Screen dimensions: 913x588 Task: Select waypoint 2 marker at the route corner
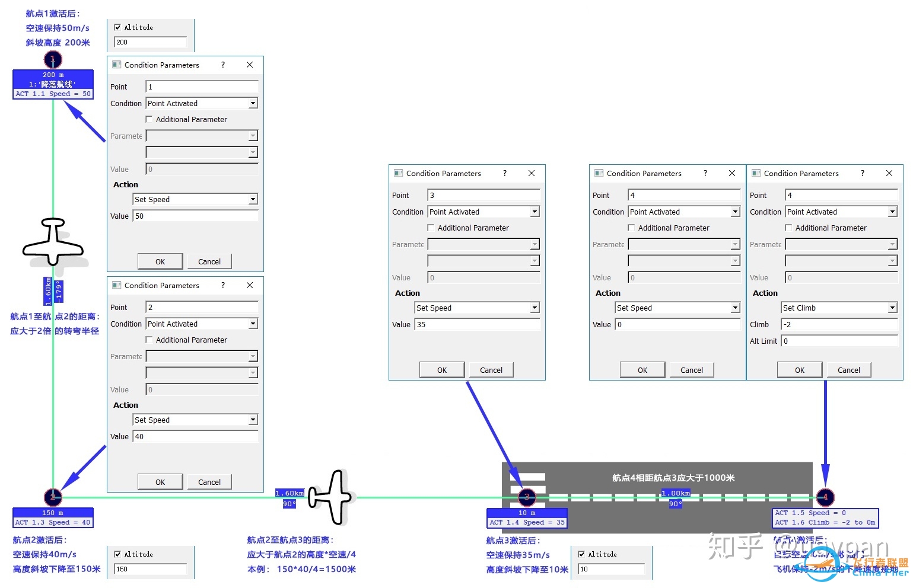point(53,497)
